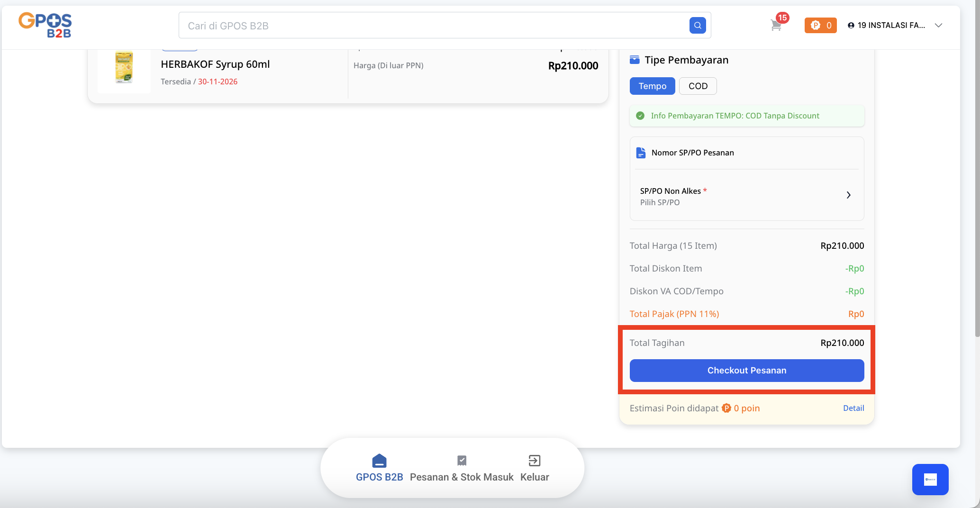Open the floating chat widget icon
The height and width of the screenshot is (508, 980).
pos(930,480)
